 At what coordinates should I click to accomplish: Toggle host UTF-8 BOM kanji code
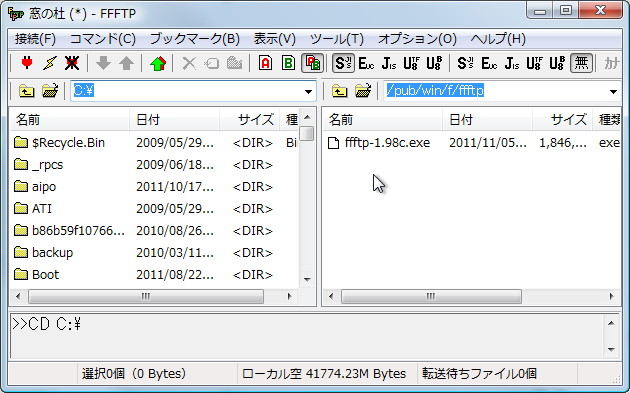pyautogui.click(x=435, y=63)
